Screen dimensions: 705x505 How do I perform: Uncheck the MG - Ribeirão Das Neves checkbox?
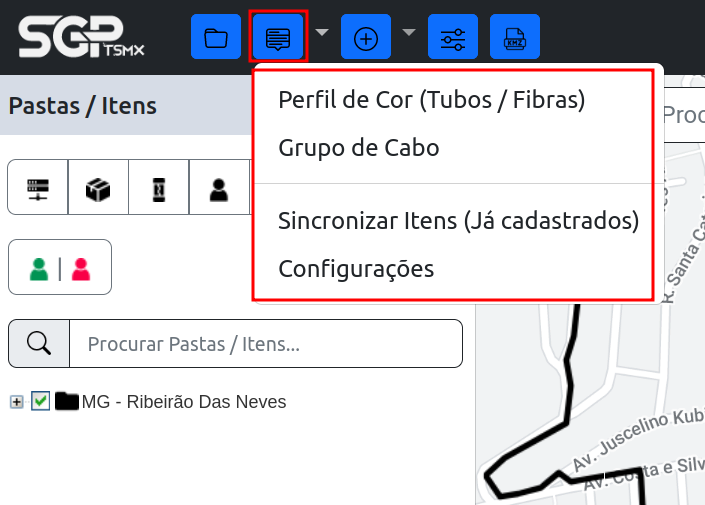coord(40,401)
